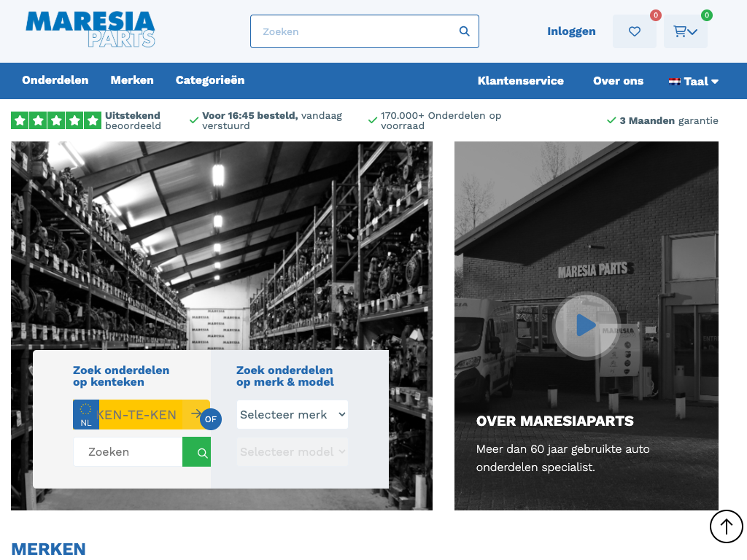Open the Selecteer model dropdown
Image resolution: width=747 pixels, height=560 pixels.
click(292, 452)
